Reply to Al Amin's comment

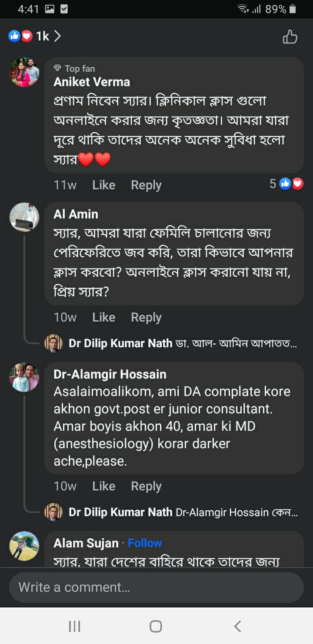(146, 317)
